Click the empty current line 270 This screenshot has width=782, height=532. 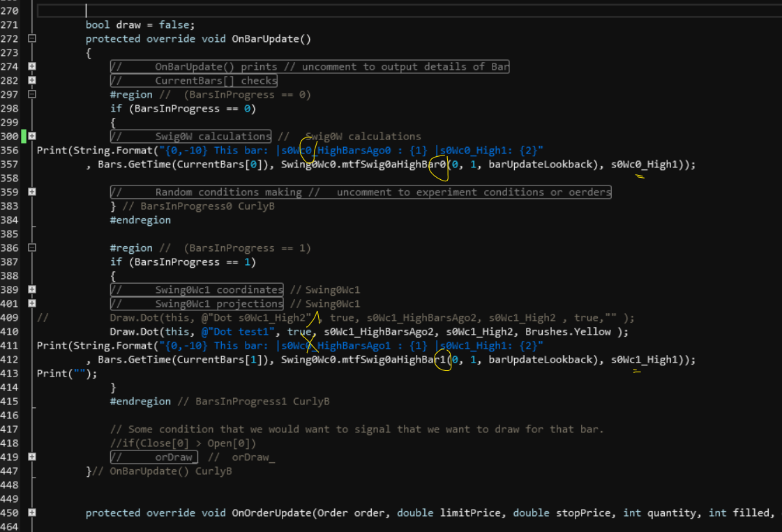(409, 10)
